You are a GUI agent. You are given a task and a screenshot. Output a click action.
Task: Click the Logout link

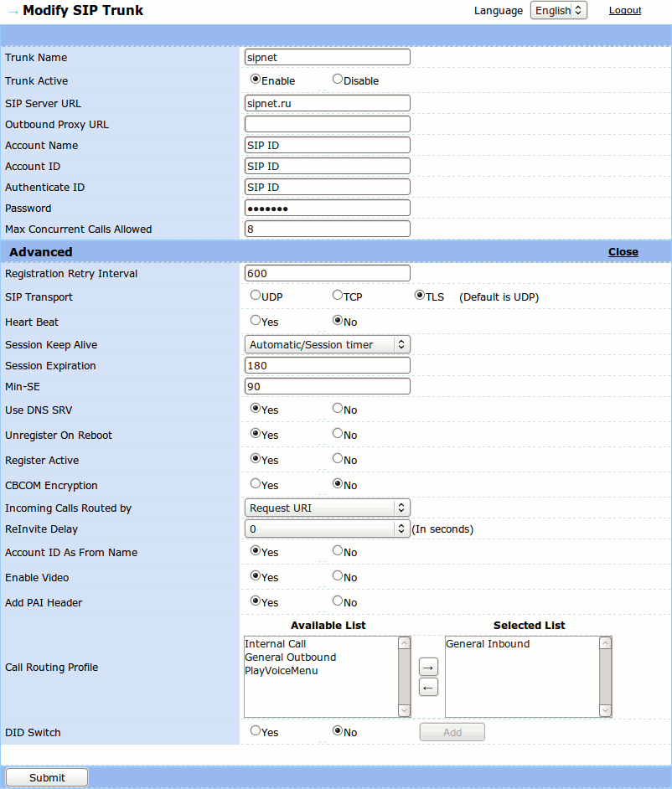coord(625,11)
